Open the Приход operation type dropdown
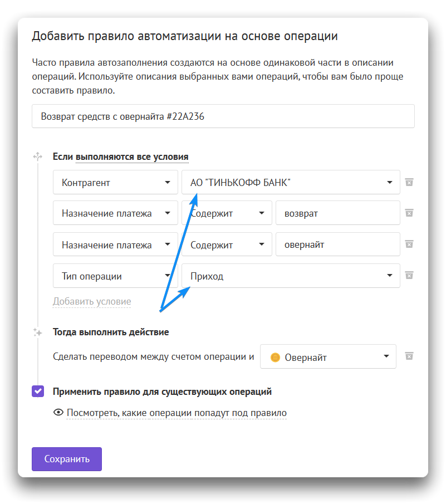 [291, 276]
